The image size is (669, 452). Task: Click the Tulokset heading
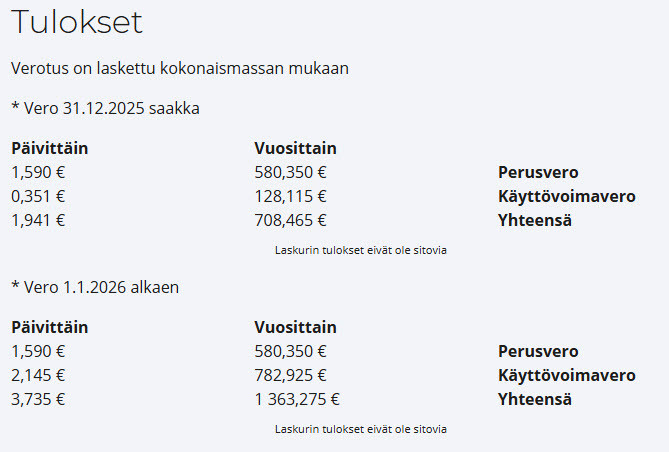point(77,21)
